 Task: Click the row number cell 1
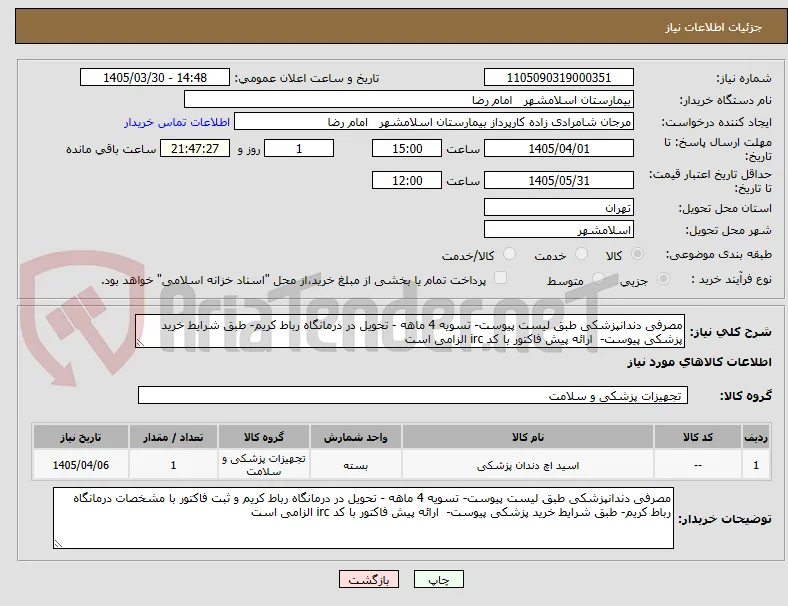(x=755, y=465)
